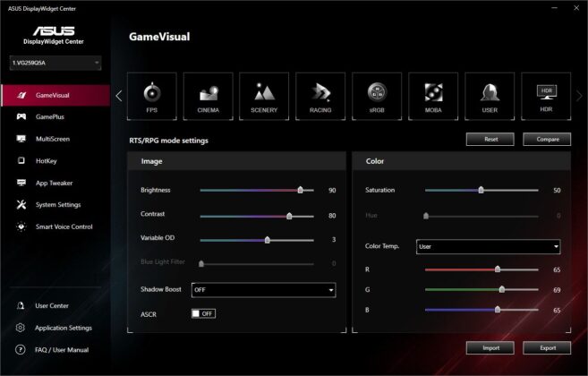Open the Shadow Boost dropdown
This screenshot has width=588, height=376.
pos(264,290)
